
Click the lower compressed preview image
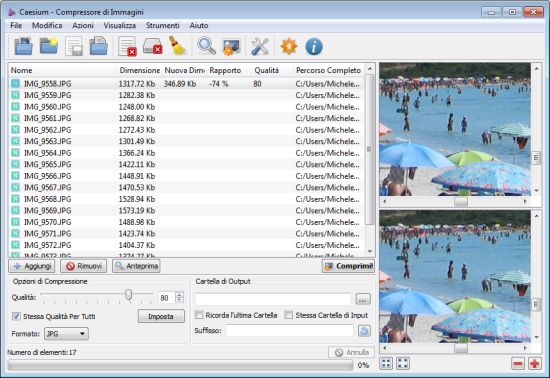[x=455, y=277]
